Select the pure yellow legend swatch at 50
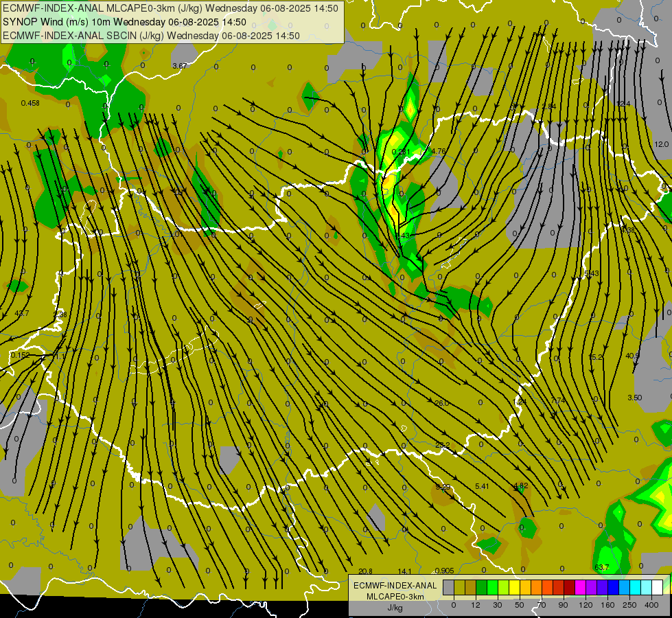 (515, 587)
